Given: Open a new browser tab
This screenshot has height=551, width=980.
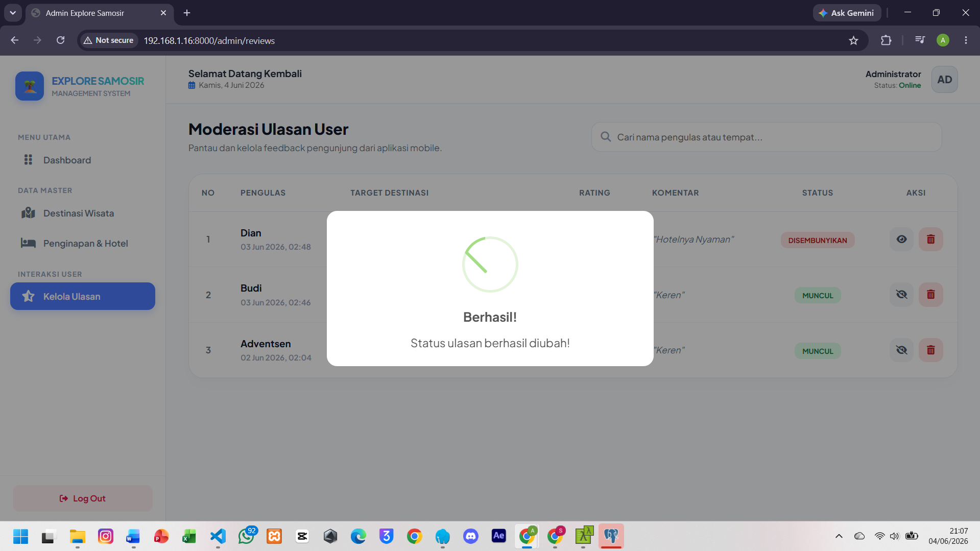Looking at the screenshot, I should 187,13.
